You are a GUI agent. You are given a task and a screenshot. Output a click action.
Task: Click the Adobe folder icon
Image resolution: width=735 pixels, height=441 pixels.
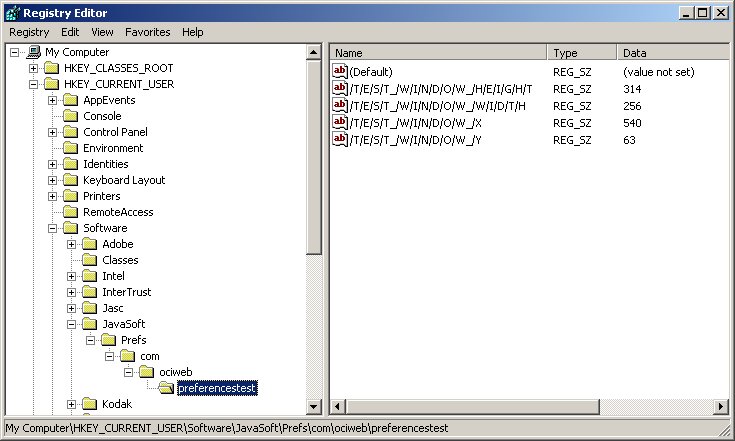click(90, 244)
